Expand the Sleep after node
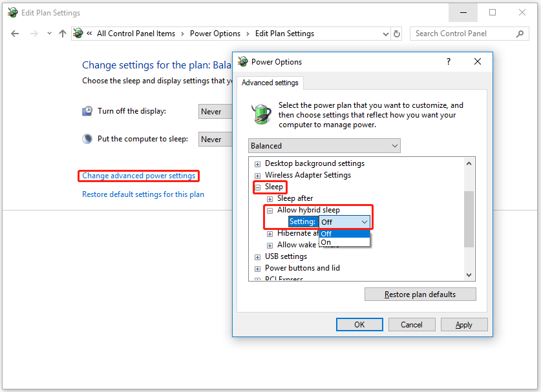 (270, 200)
